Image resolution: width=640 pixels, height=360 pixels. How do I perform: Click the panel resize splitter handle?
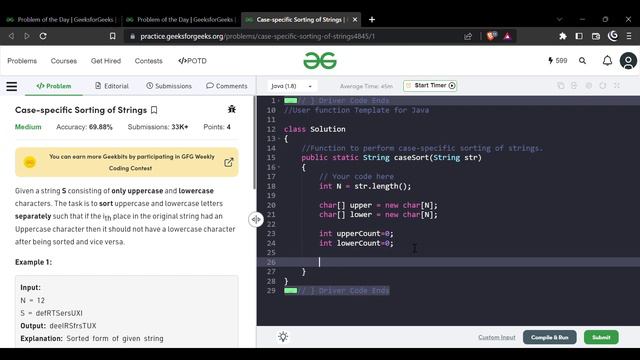pyautogui.click(x=256, y=220)
